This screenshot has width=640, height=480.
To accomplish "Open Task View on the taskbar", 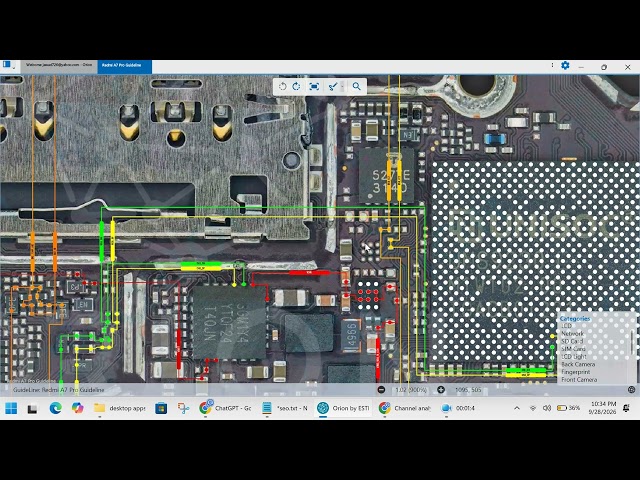I will coord(33,408).
